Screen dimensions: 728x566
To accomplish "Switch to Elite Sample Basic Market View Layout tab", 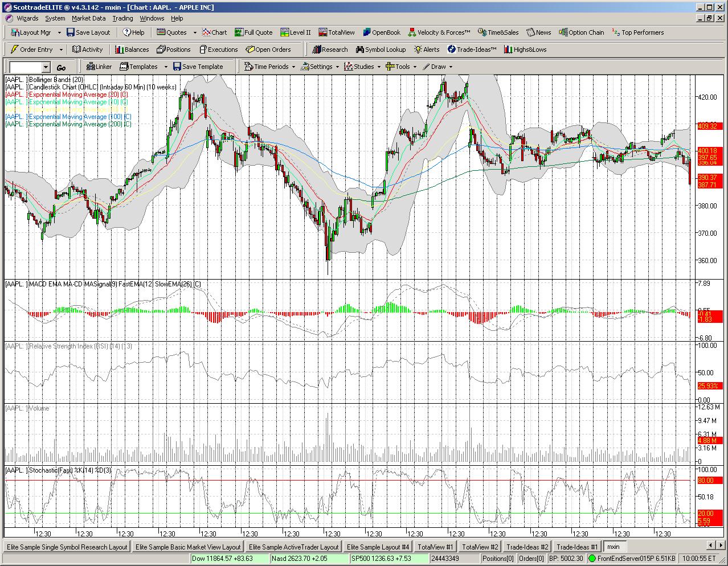I will (x=188, y=547).
